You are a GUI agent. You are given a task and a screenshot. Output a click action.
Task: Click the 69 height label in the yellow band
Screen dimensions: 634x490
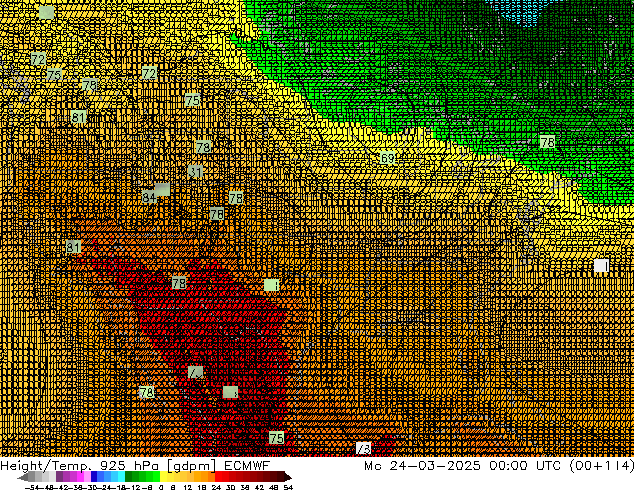click(x=387, y=158)
